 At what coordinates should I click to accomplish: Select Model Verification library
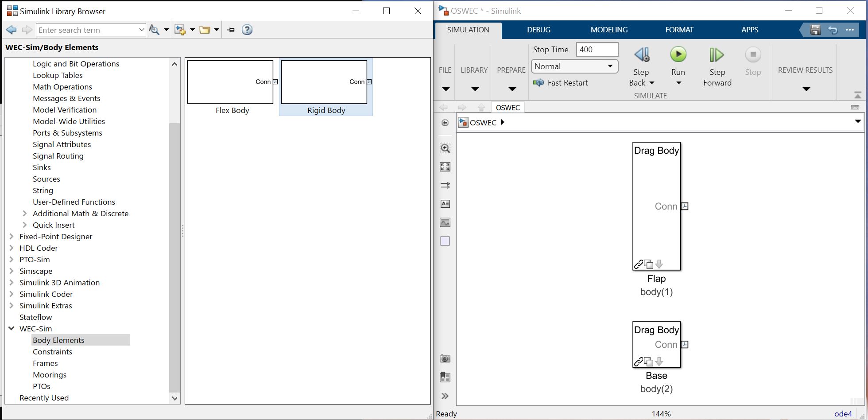(x=65, y=110)
